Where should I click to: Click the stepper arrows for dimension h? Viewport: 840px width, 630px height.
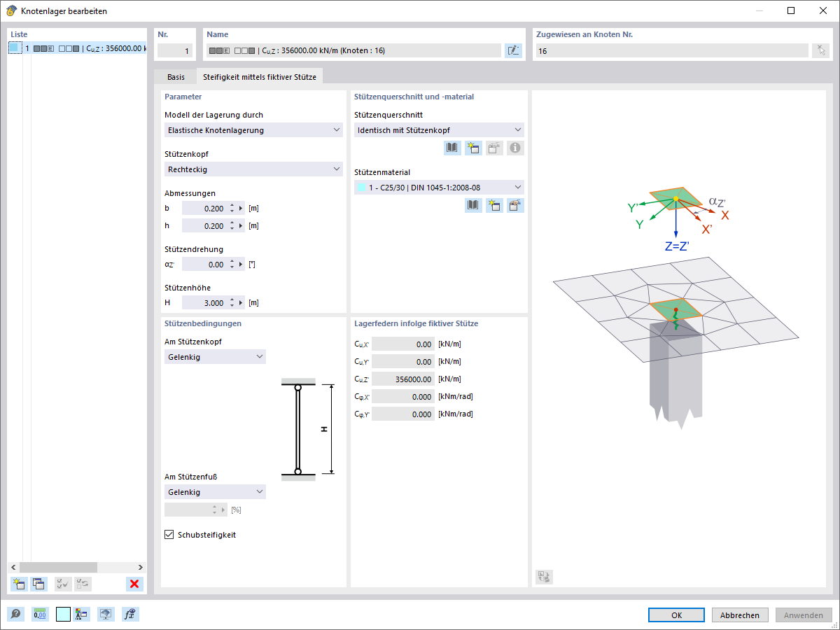click(x=232, y=225)
